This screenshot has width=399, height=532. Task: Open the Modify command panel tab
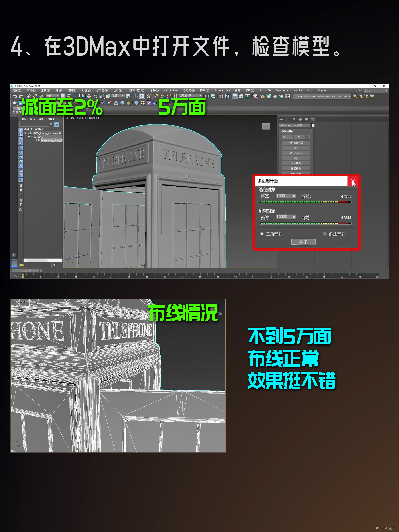pyautogui.click(x=288, y=119)
